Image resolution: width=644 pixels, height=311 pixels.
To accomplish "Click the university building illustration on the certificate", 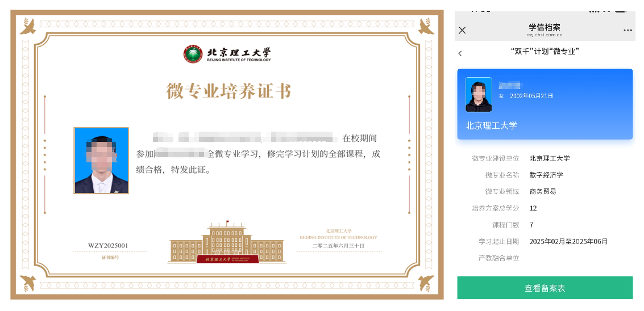I will [x=227, y=244].
